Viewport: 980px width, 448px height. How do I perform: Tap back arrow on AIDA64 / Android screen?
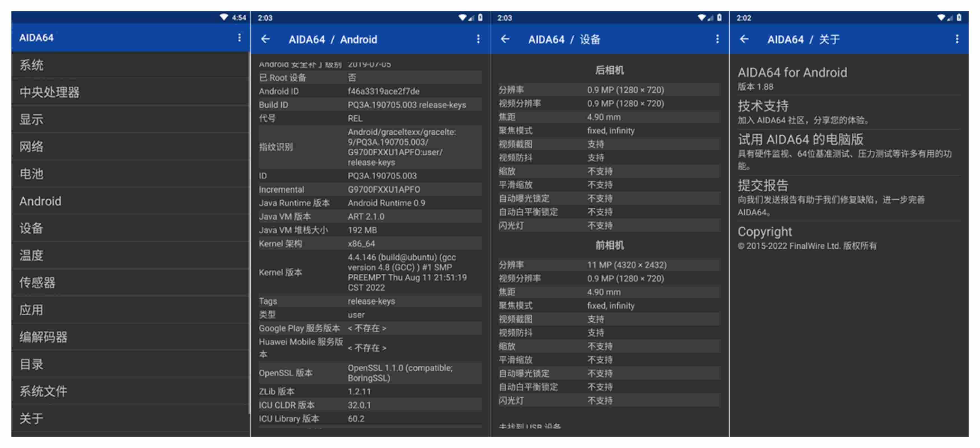tap(265, 39)
